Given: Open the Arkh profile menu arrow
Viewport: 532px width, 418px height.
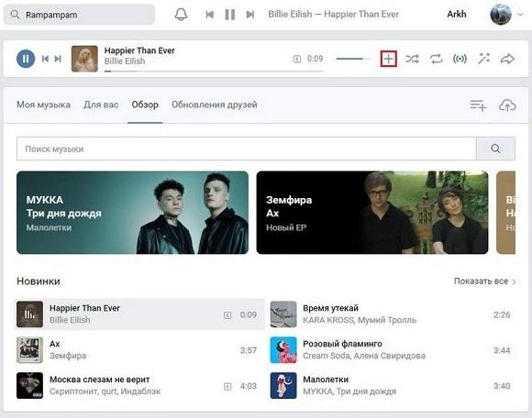Looking at the screenshot, I should pyautogui.click(x=520, y=15).
